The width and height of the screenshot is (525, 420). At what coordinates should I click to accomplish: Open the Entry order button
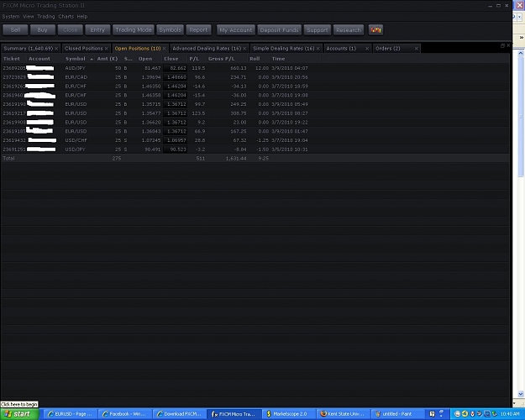click(x=97, y=29)
